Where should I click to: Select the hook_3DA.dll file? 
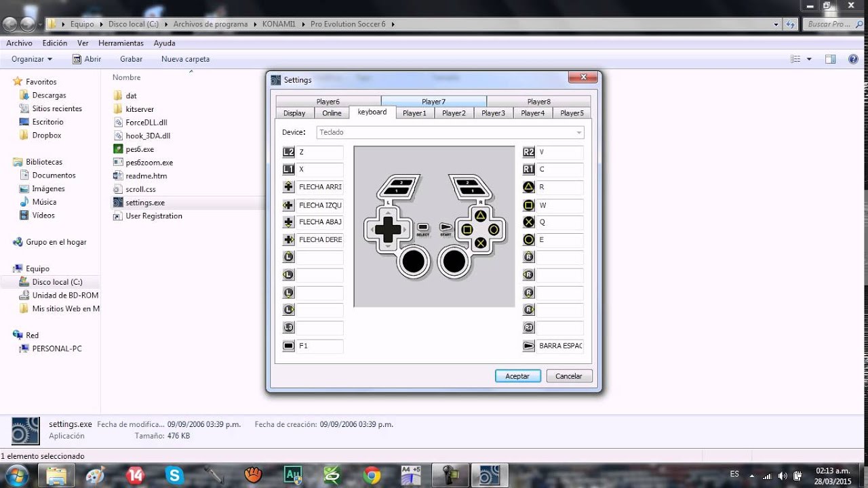click(148, 136)
